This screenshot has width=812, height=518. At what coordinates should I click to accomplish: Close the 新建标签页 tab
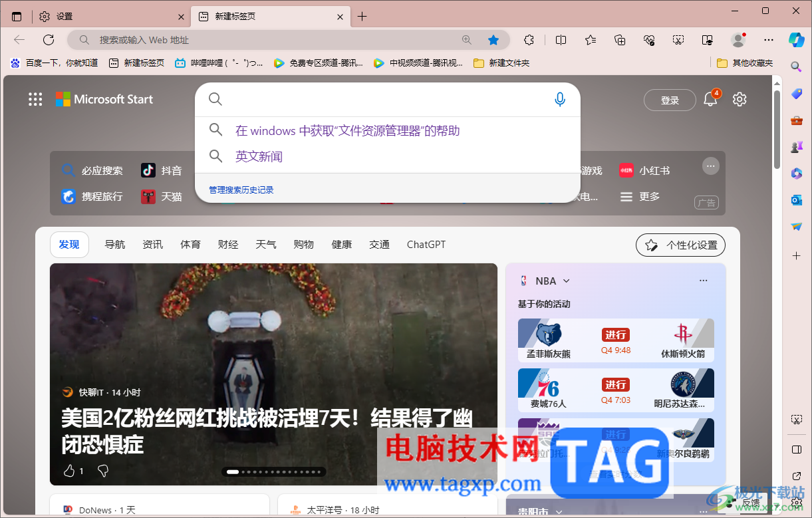(340, 17)
